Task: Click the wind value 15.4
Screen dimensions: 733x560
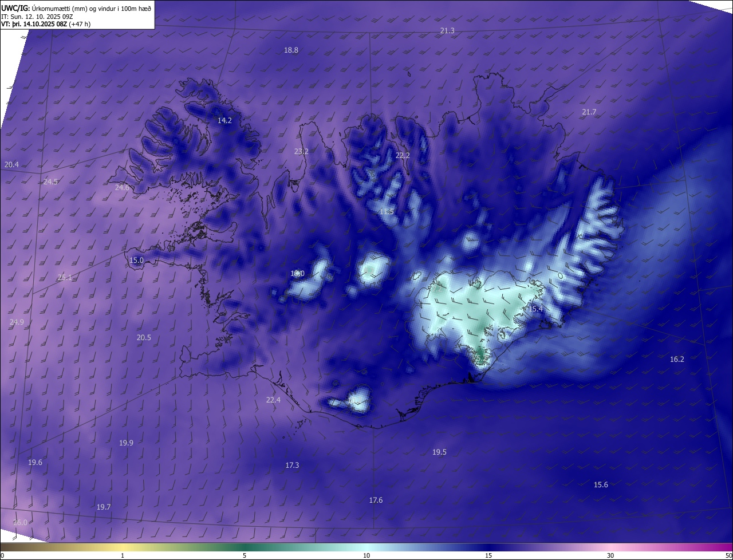Action: (535, 309)
